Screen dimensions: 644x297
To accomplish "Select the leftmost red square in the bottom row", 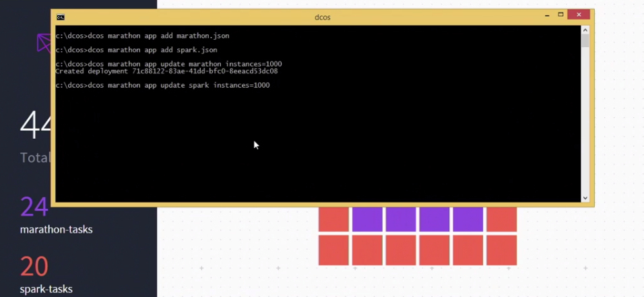I will [333, 250].
